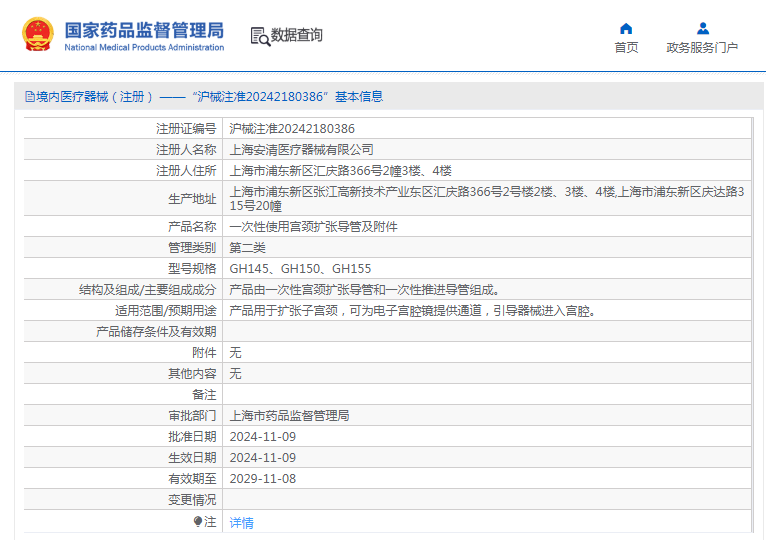This screenshot has height=540, width=766.
Task: Click the 政务服务门户 label
Action: tap(702, 47)
